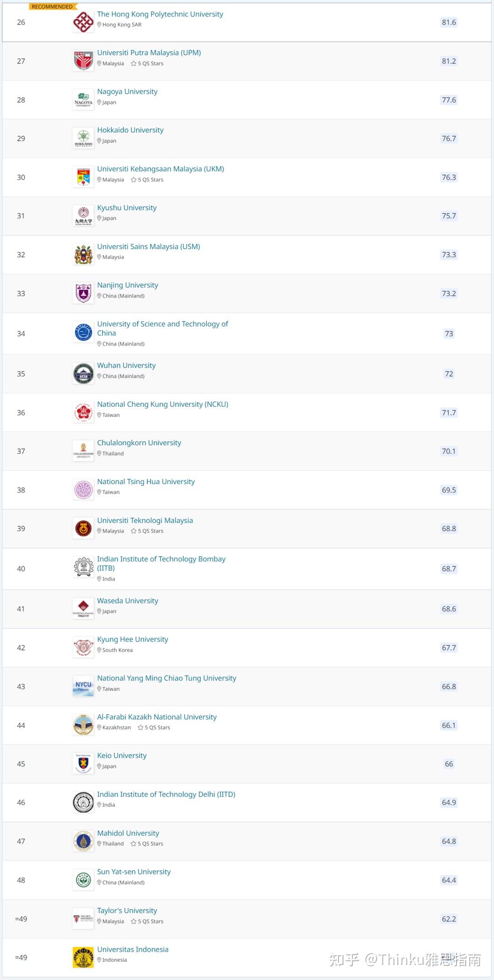The height and width of the screenshot is (980, 494).
Task: Click the NYCU Taiwan logo
Action: 83,687
